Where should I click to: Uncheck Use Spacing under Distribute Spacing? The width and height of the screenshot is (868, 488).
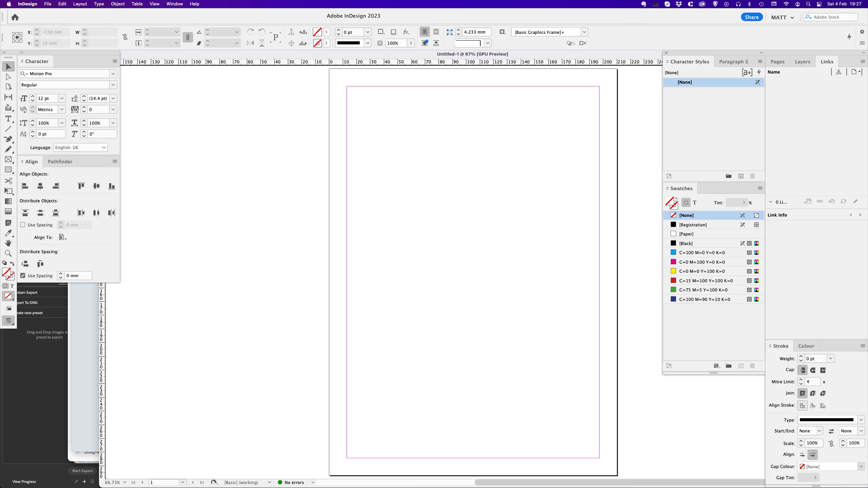(x=23, y=276)
